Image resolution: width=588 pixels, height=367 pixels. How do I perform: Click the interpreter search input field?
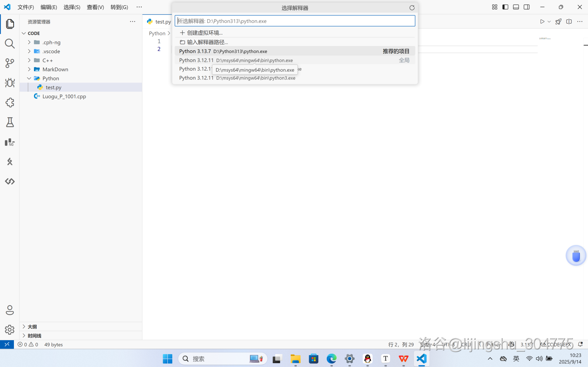coord(295,21)
